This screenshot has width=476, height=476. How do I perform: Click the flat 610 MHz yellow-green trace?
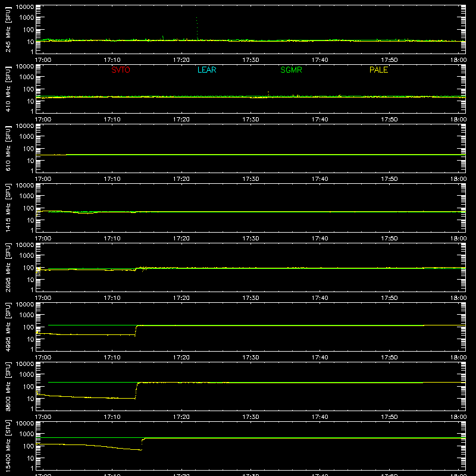point(250,155)
